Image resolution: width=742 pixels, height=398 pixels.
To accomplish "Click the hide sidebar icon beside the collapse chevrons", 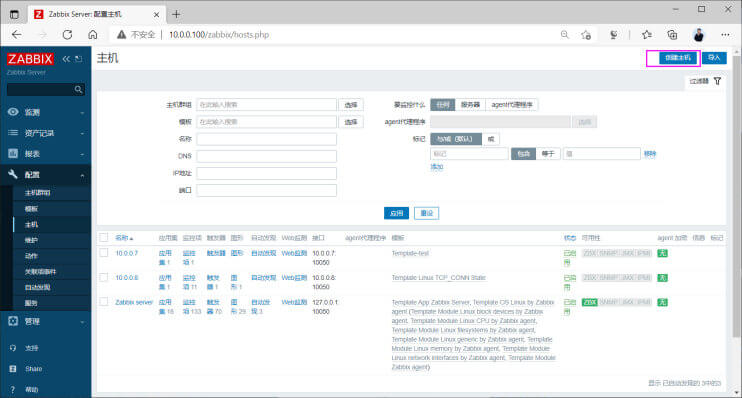I will pyautogui.click(x=79, y=59).
